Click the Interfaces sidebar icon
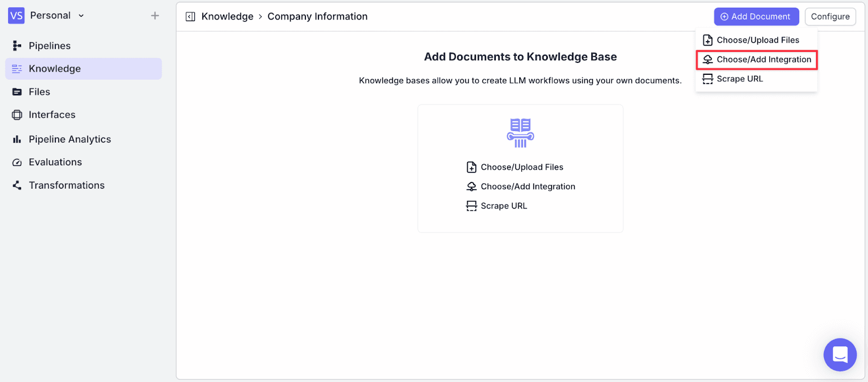 pos(17,115)
